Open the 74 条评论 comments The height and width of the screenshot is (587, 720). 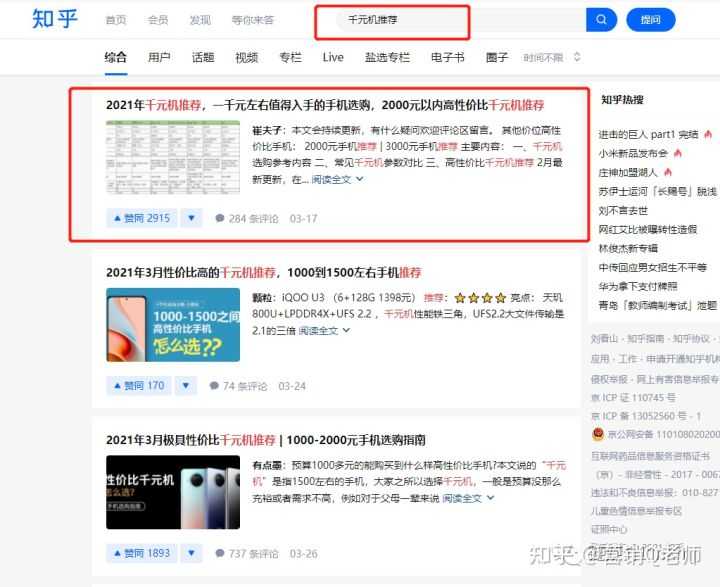238,386
